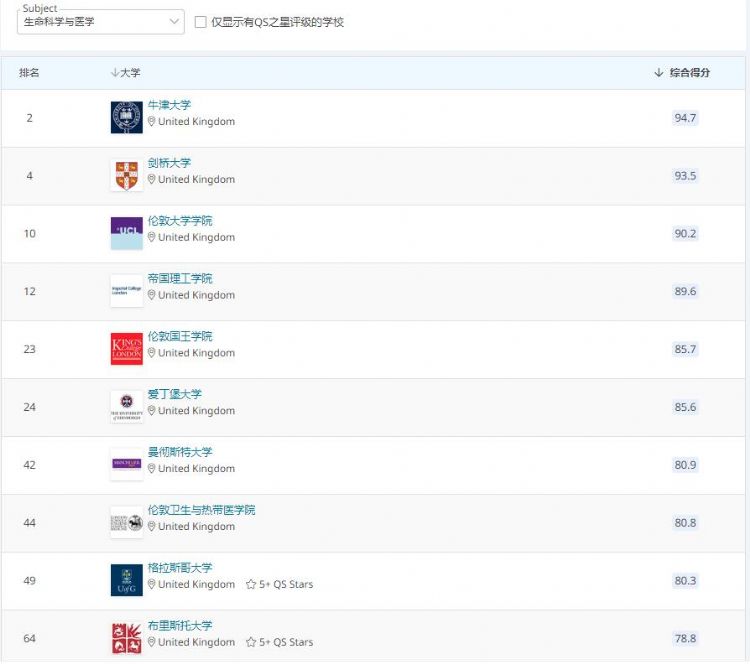Viewport: 750px width, 664px height.
Task: Open 格拉斯哥大学 university link
Action: [180, 568]
